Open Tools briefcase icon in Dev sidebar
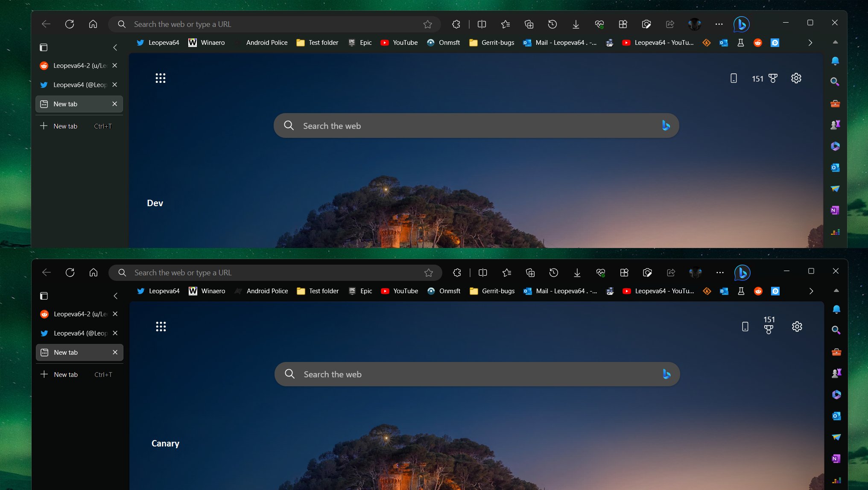Screen dimensions: 868x490 point(835,103)
